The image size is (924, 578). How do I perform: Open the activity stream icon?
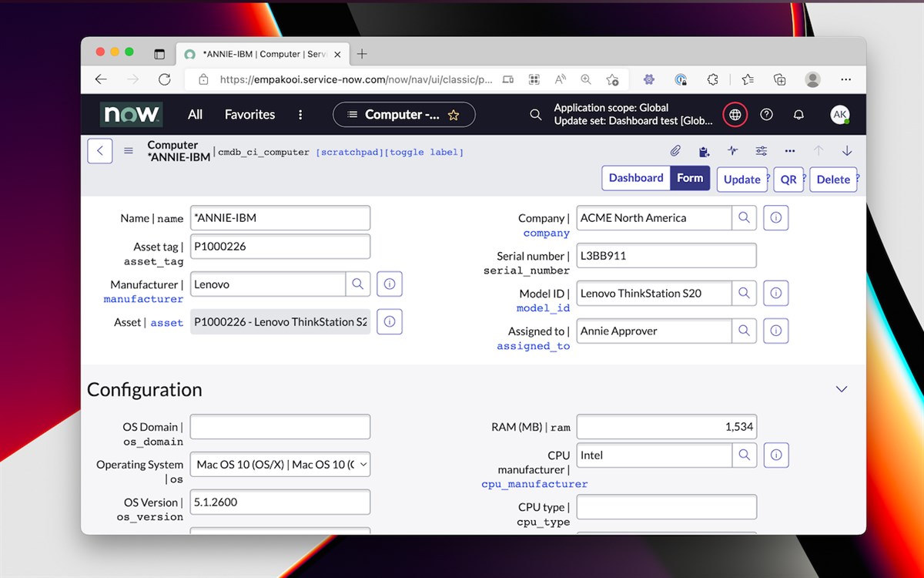[x=732, y=151]
